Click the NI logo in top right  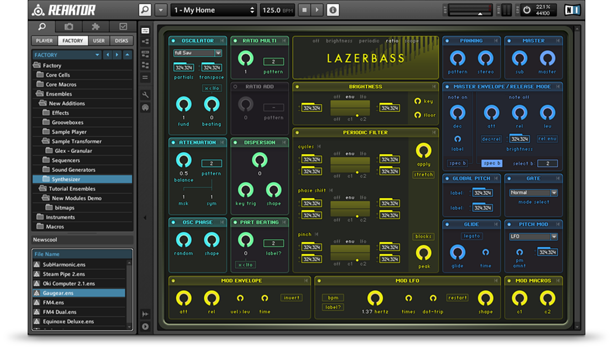[572, 10]
